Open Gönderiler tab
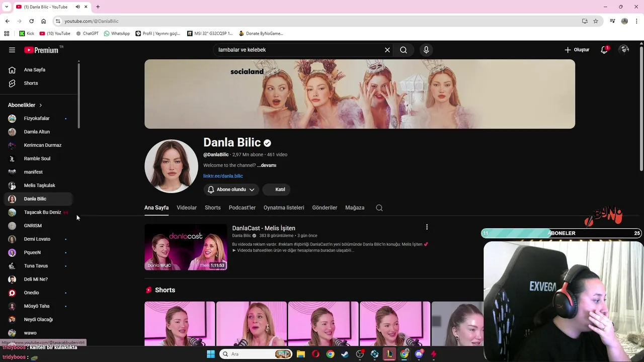 pos(325,208)
